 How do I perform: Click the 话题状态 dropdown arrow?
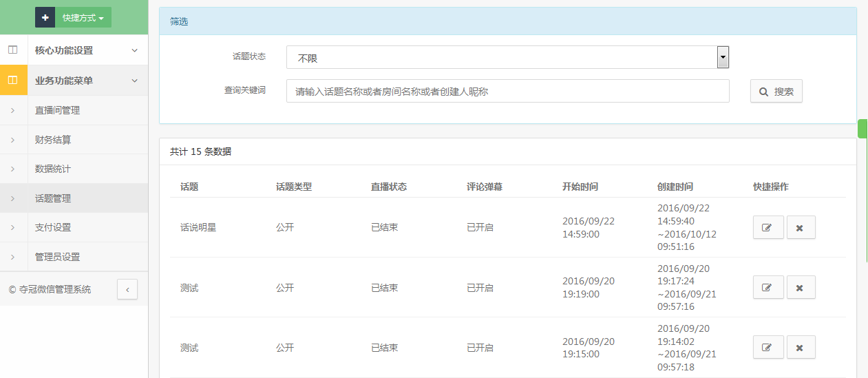pyautogui.click(x=723, y=58)
